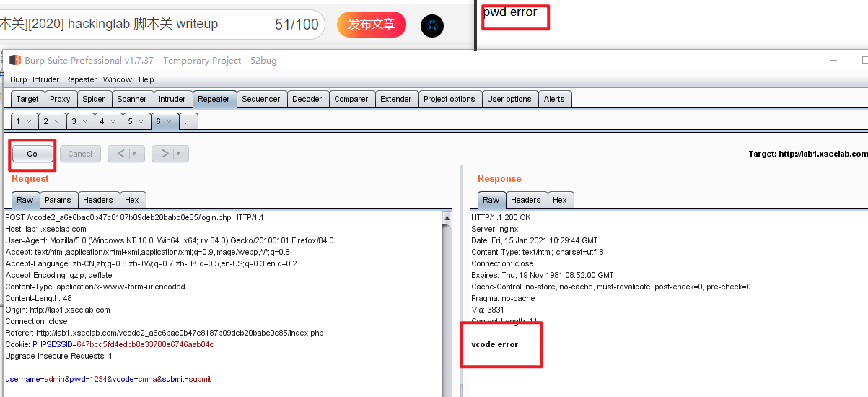Switch to the Intruder tool tab
Image resolution: width=868 pixels, height=397 pixels.
[x=172, y=99]
